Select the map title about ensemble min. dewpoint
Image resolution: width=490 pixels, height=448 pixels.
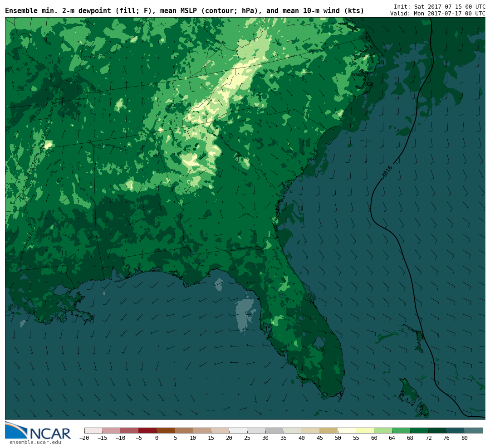point(184,11)
